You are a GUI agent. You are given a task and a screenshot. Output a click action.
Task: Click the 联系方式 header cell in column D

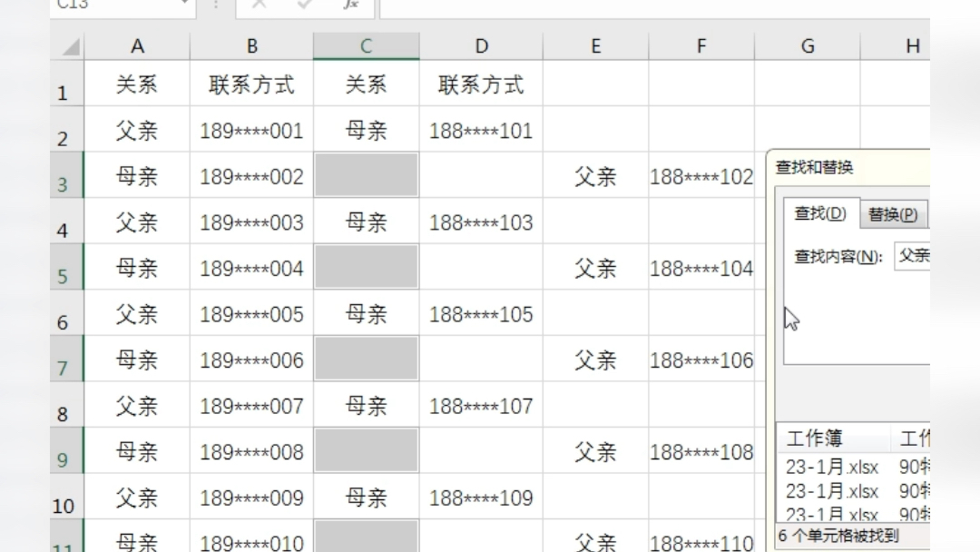pos(481,85)
